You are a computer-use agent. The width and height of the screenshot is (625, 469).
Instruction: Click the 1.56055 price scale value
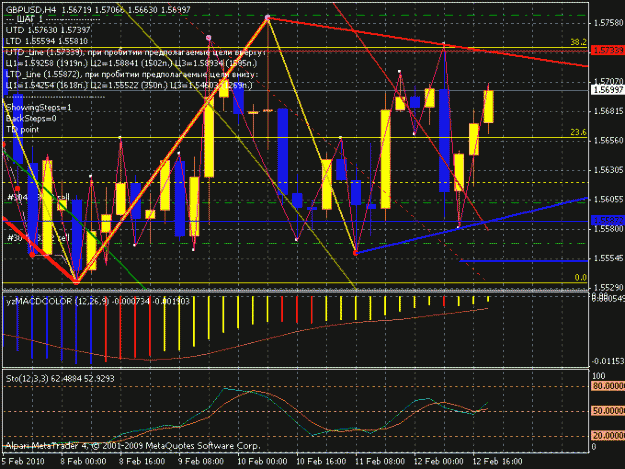[x=608, y=199]
